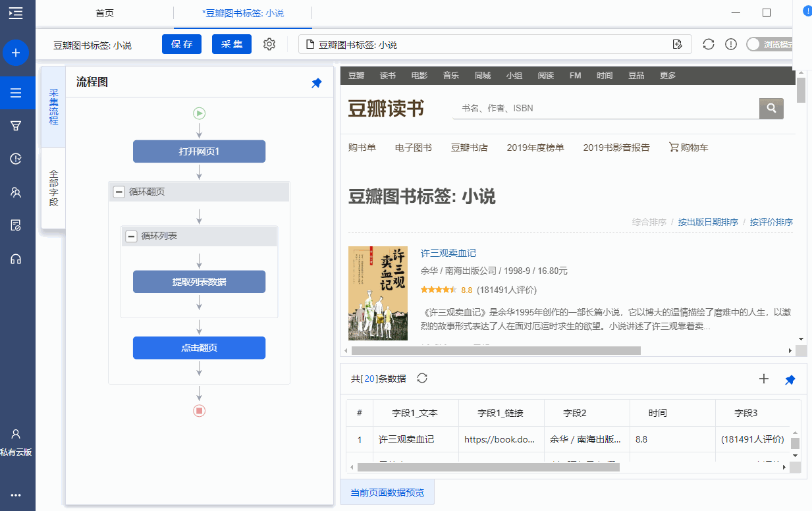Click the 保存 save button
The width and height of the screenshot is (812, 511).
(182, 44)
